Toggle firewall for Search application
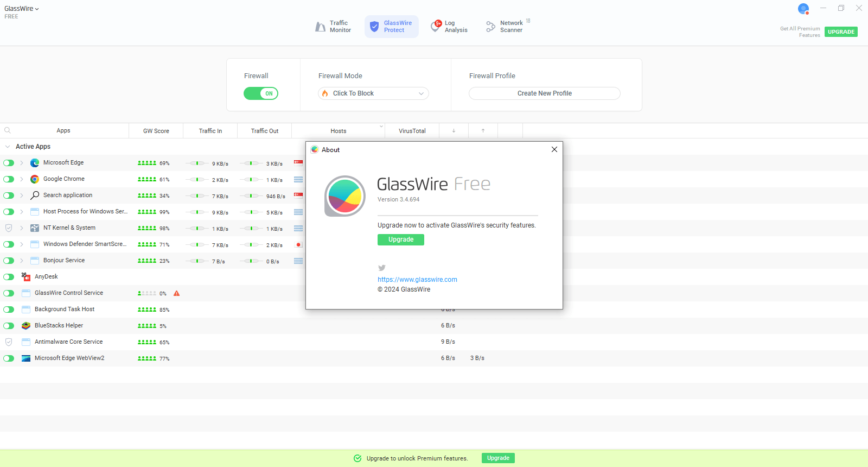This screenshot has width=868, height=467. click(9, 195)
